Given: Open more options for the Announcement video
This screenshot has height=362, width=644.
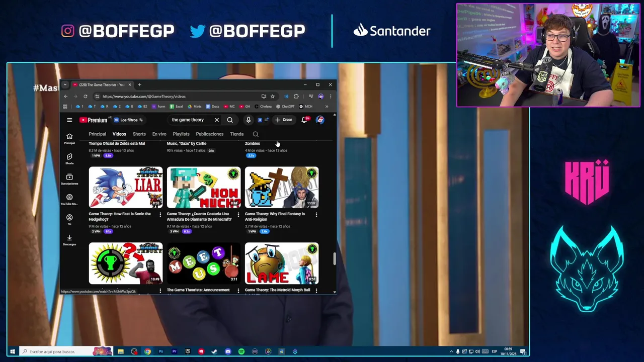Looking at the screenshot, I should [238, 291].
